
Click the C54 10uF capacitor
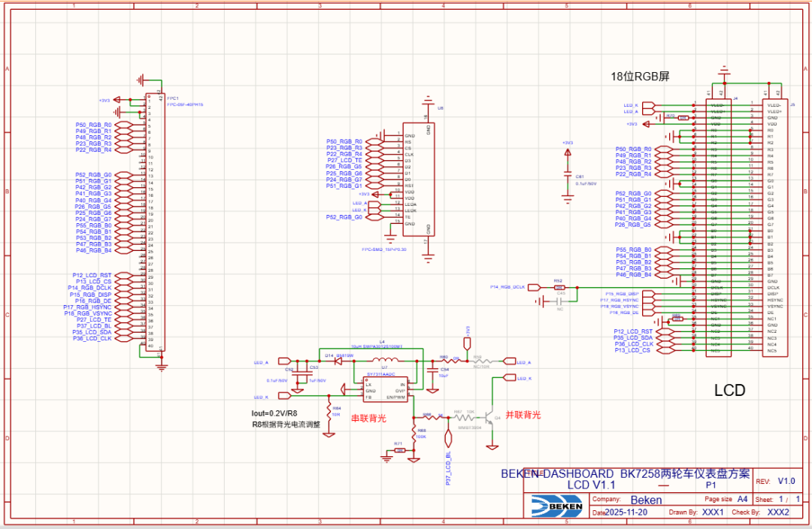[433, 368]
